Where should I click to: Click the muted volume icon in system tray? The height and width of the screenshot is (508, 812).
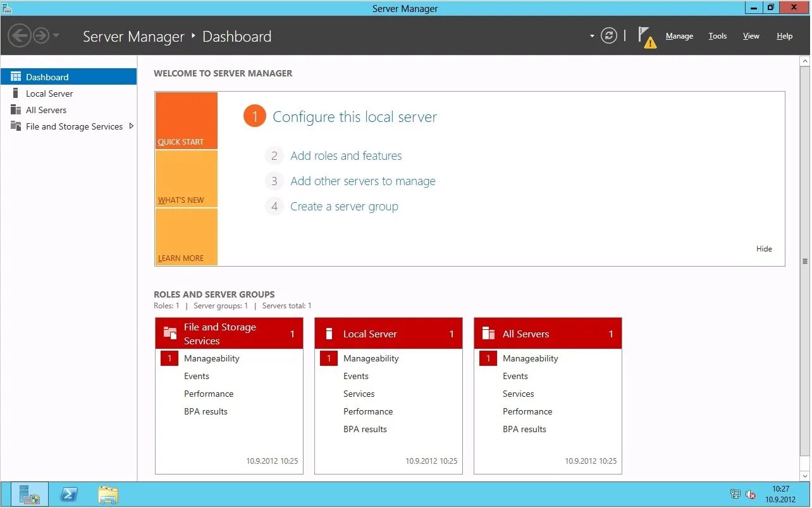[751, 495]
